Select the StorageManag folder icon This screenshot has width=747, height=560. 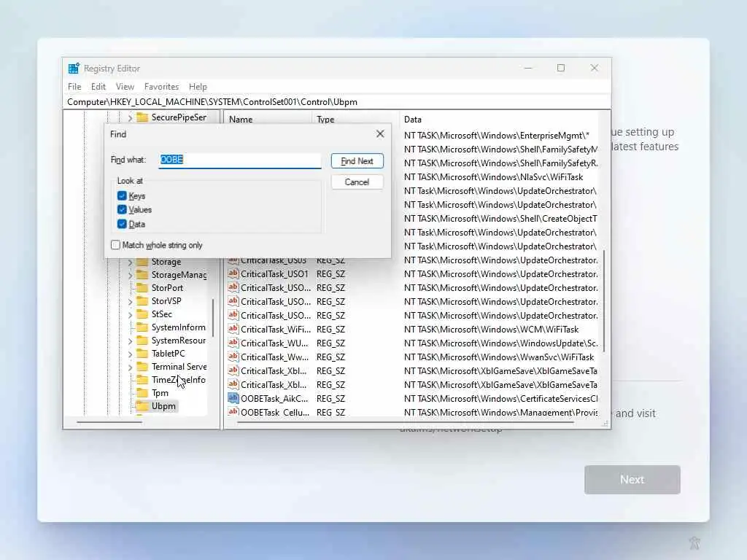click(142, 275)
